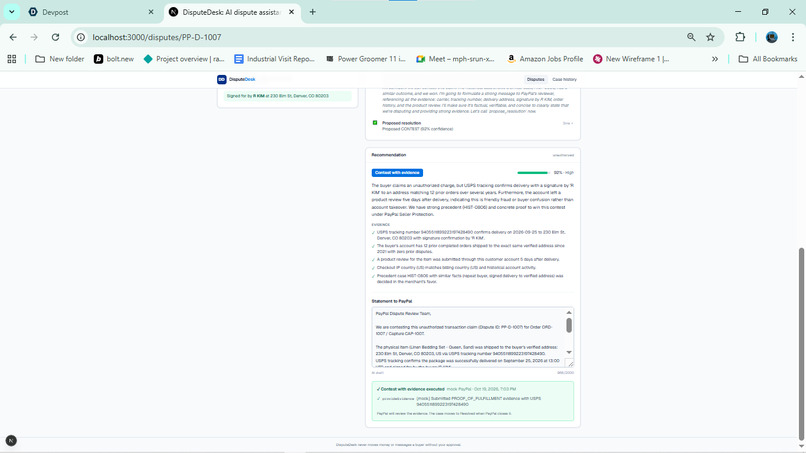Viewport: 806px width, 453px height.
Task: Click the product review evidence line
Action: (468, 259)
